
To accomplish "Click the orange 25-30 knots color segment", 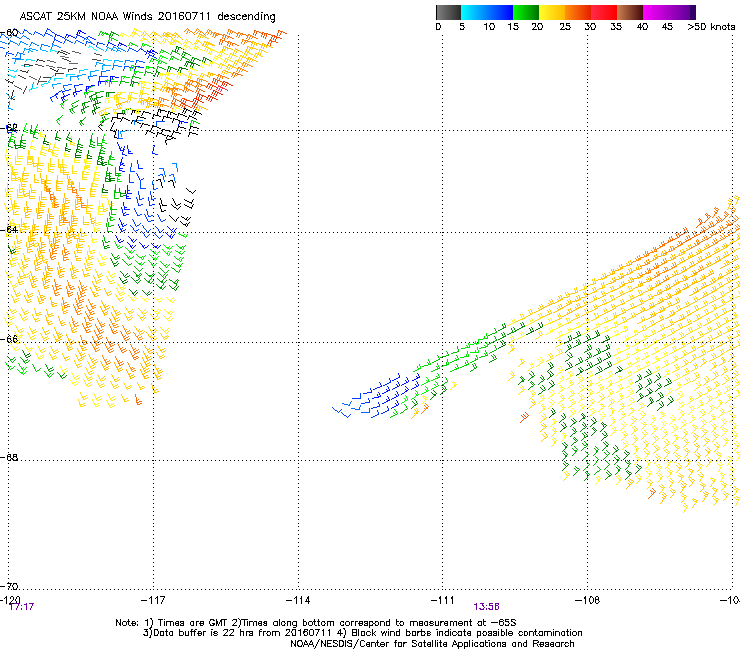I will pyautogui.click(x=578, y=12).
